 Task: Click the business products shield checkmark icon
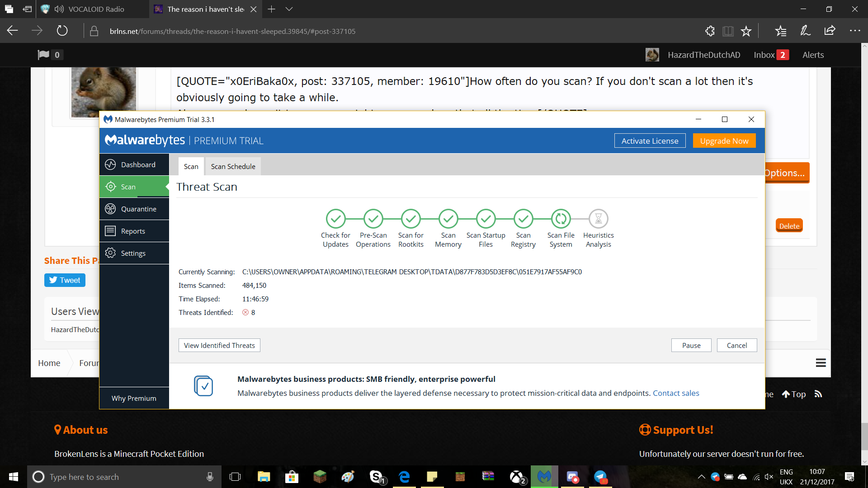[203, 386]
